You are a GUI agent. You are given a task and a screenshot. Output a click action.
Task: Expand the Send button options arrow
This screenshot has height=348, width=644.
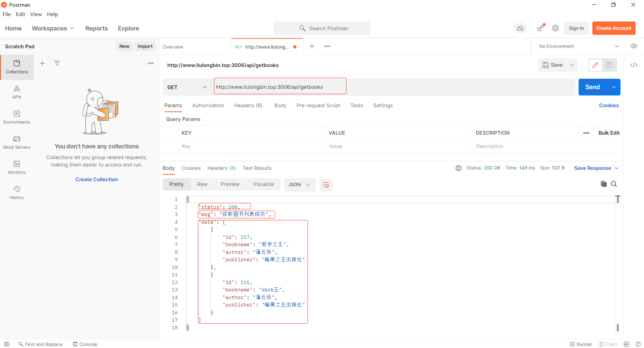[614, 87]
